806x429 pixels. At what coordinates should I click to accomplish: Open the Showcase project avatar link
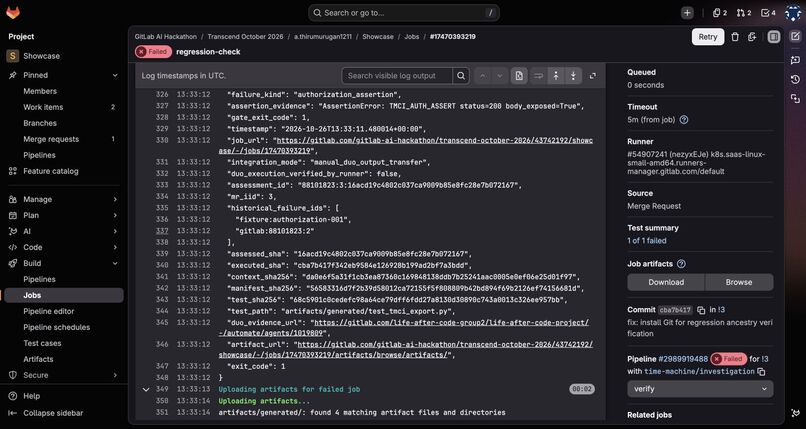(12, 56)
